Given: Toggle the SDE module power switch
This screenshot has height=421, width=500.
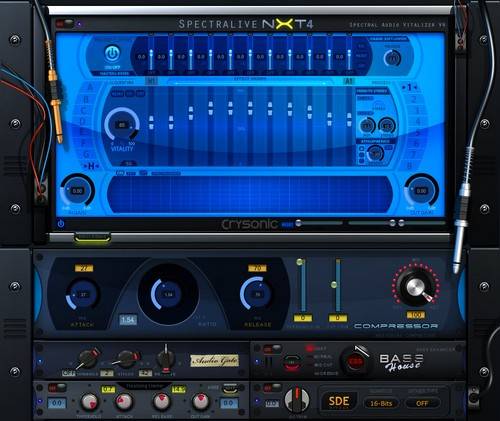Looking at the screenshot, I should click(x=272, y=388).
